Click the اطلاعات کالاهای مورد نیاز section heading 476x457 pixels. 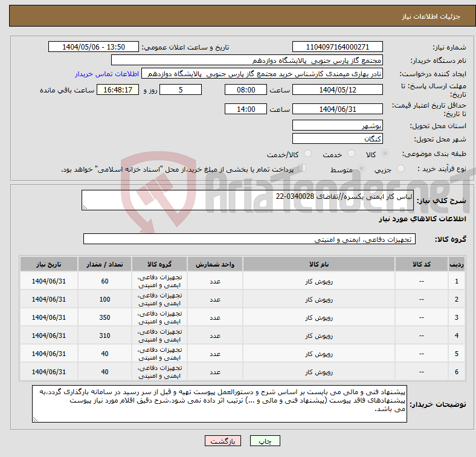pyautogui.click(x=422, y=219)
